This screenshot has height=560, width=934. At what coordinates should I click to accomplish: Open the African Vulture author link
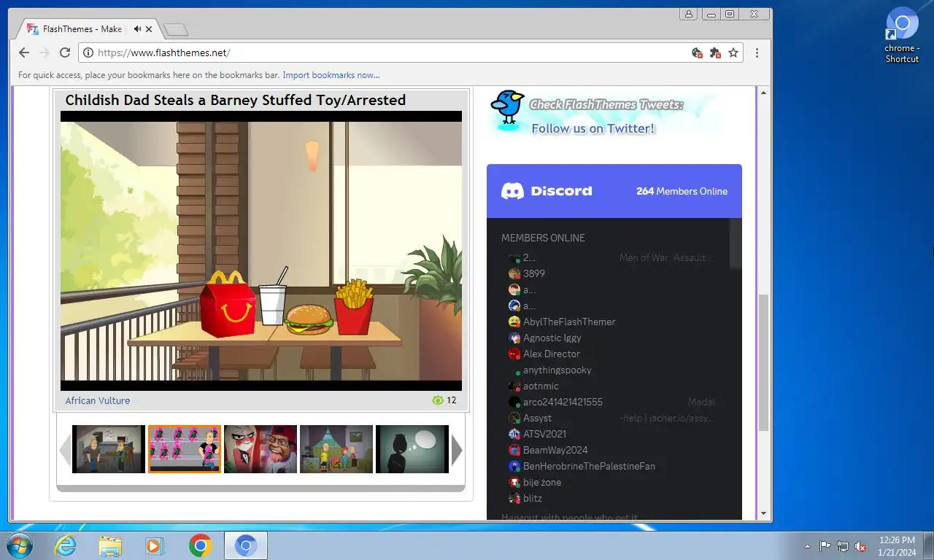[x=97, y=400]
